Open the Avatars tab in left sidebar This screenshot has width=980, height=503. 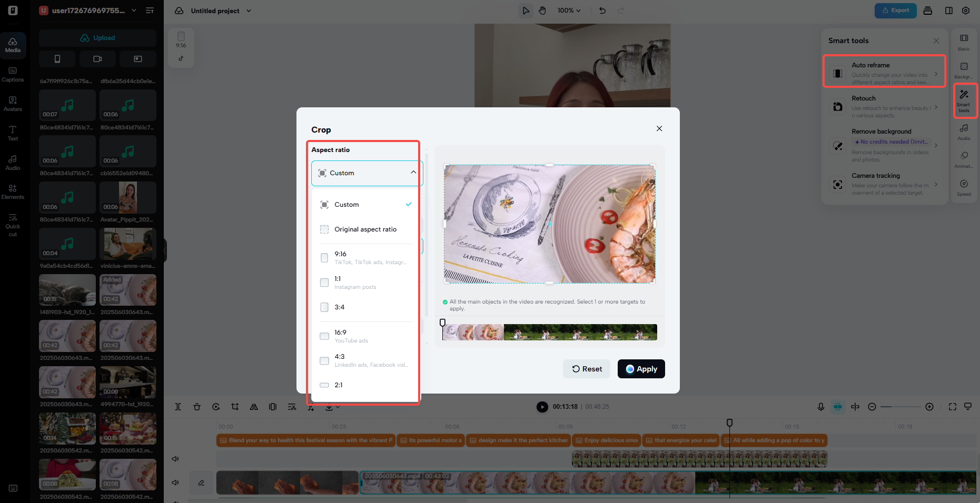[x=13, y=104]
